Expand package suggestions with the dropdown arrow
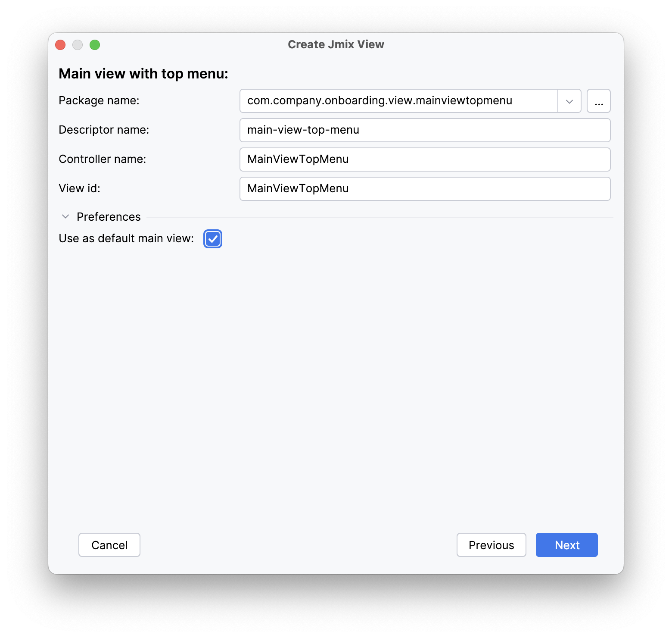 coord(569,101)
